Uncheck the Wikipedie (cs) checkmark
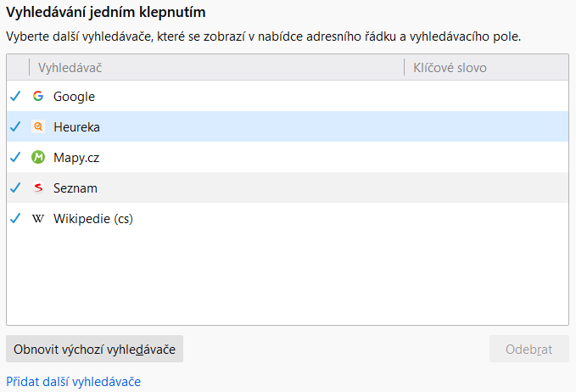This screenshot has height=392, width=576. pyautogui.click(x=15, y=219)
